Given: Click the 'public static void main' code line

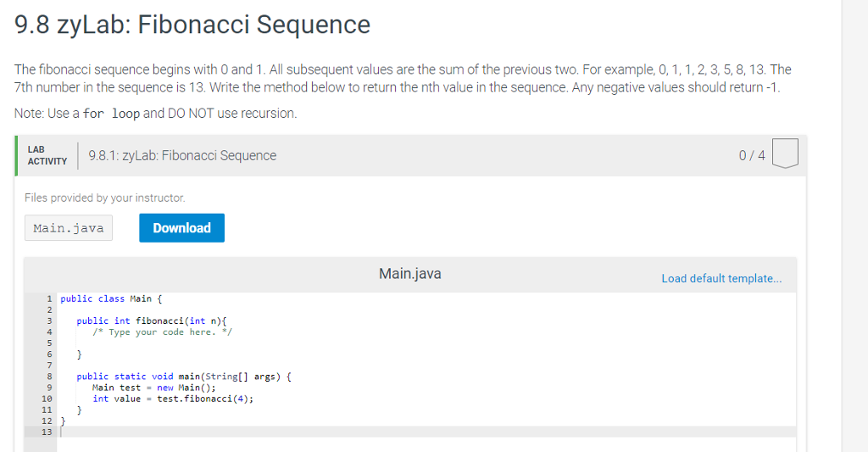Looking at the screenshot, I should point(184,376).
